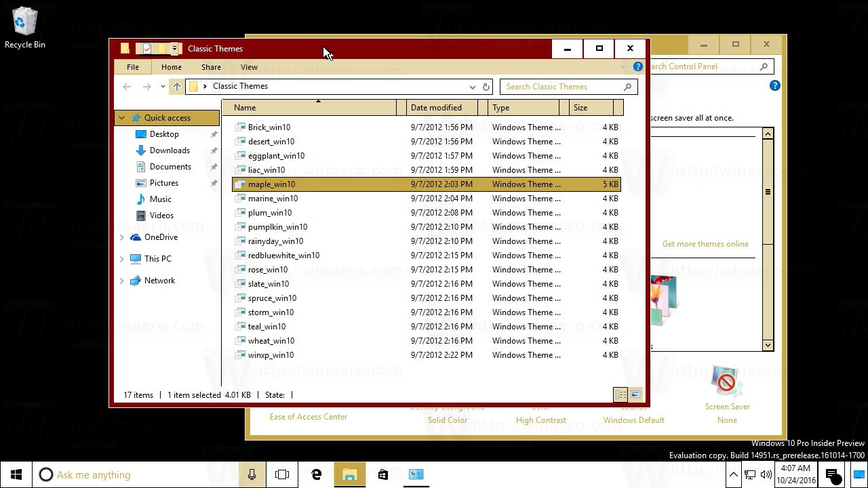Click Control Panel help icon
Viewport: 868px width, 488px height.
(774, 85)
